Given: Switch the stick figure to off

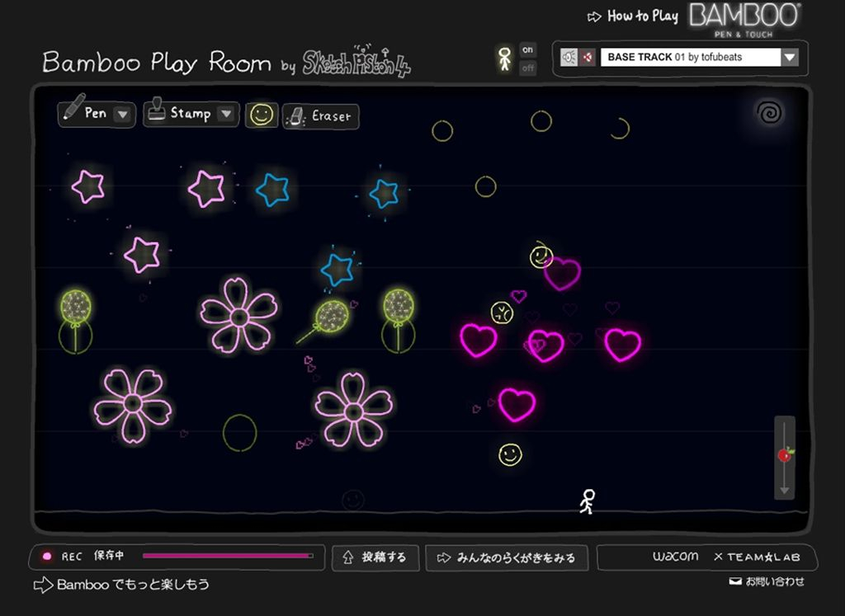Looking at the screenshot, I should pos(527,68).
